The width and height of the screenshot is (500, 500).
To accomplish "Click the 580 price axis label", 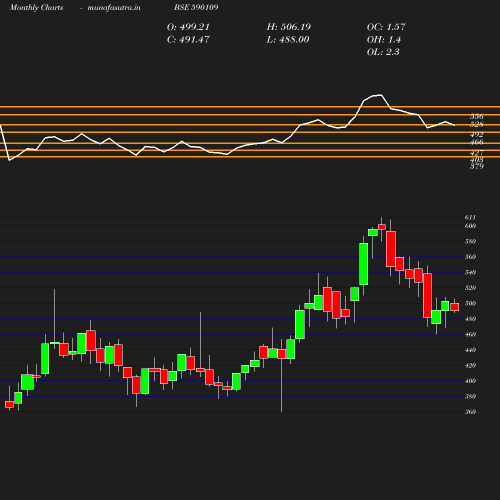I will point(470,241).
